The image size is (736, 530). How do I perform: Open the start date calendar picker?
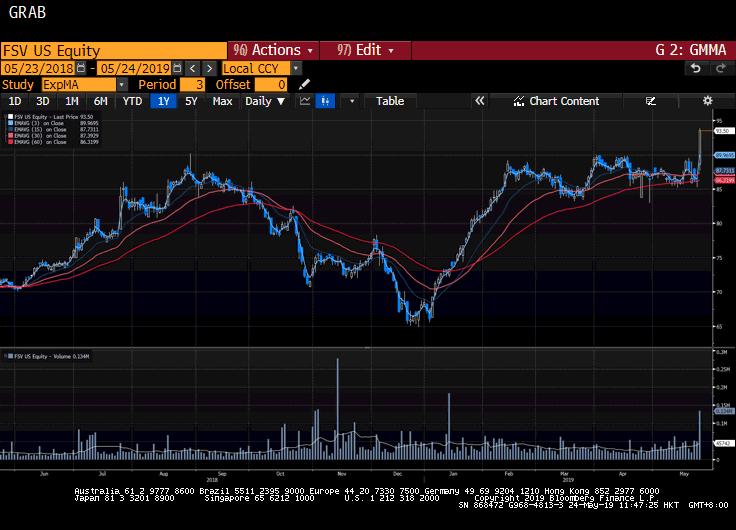tap(81, 68)
